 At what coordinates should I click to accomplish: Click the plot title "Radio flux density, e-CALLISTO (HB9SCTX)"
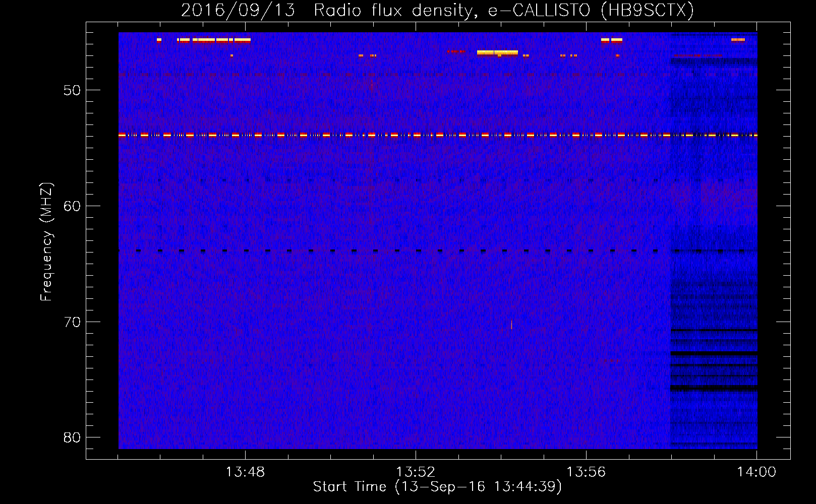503,10
